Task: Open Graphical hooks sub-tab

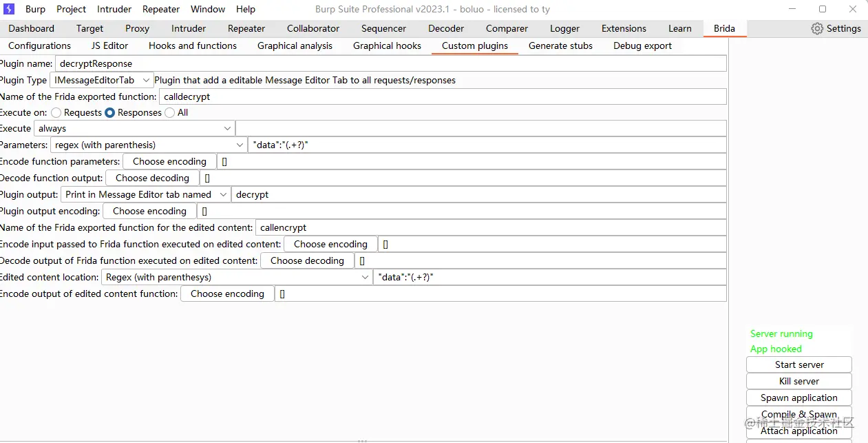Action: coord(387,45)
